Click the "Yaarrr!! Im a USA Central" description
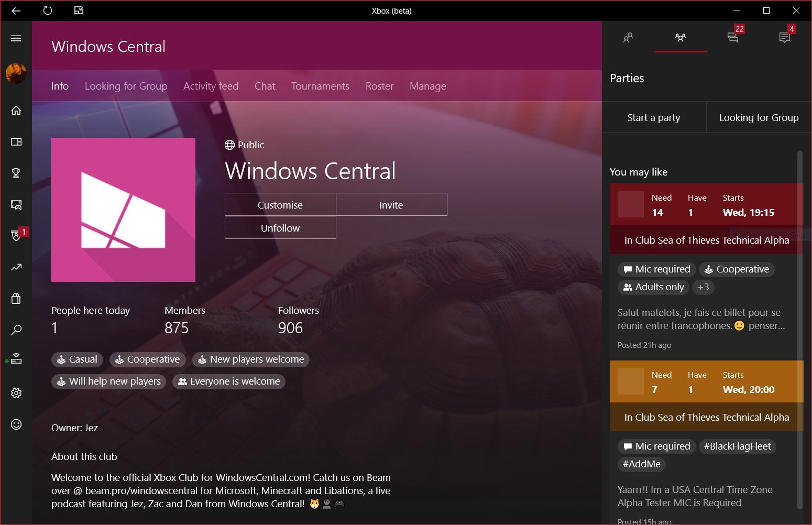The width and height of the screenshot is (812, 525). (695, 496)
